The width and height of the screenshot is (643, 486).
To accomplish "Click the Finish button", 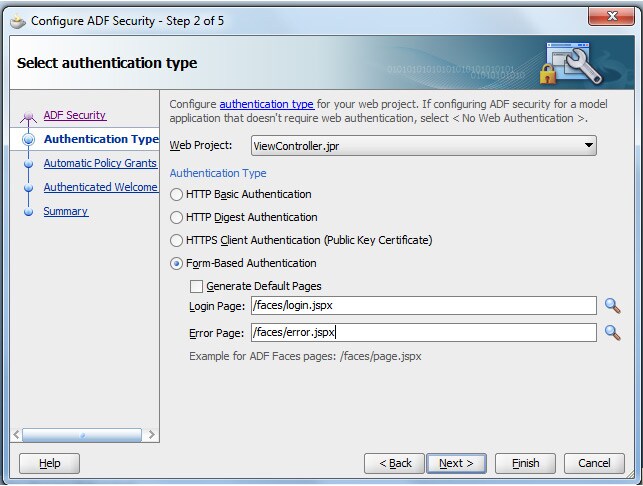I will (525, 463).
